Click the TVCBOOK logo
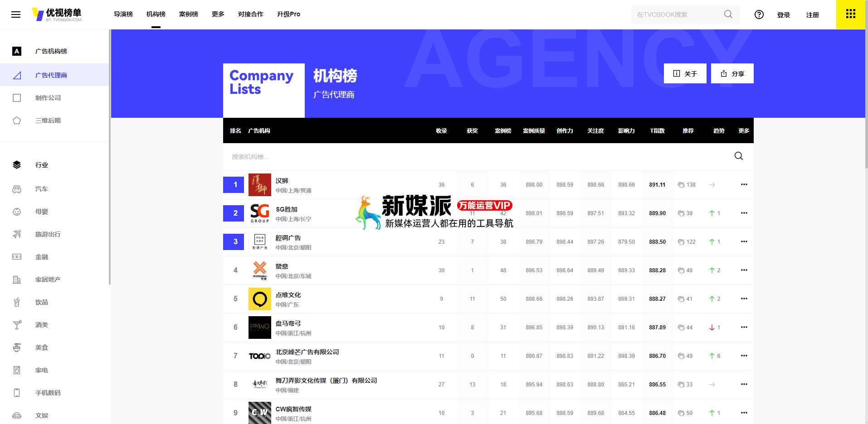Viewport: 868px width, 424px height. click(57, 14)
